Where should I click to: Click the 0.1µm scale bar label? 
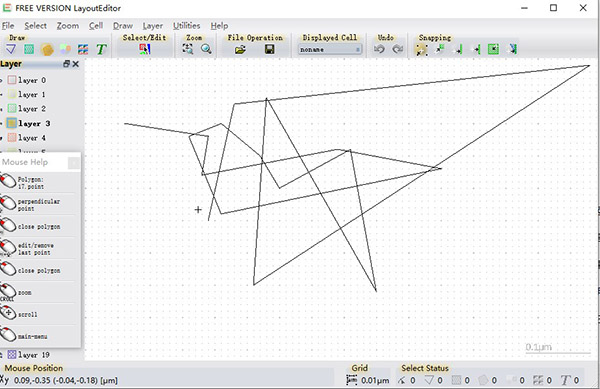point(538,347)
